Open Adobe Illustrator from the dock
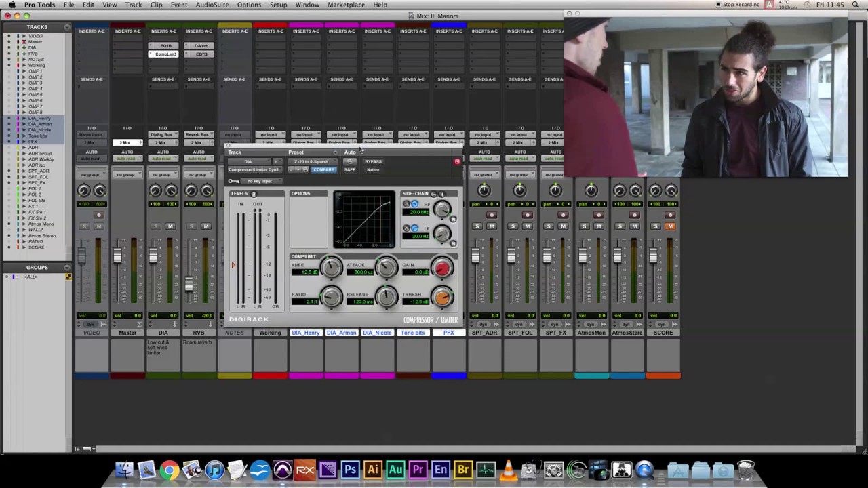Viewport: 868px width, 488px height. click(372, 470)
